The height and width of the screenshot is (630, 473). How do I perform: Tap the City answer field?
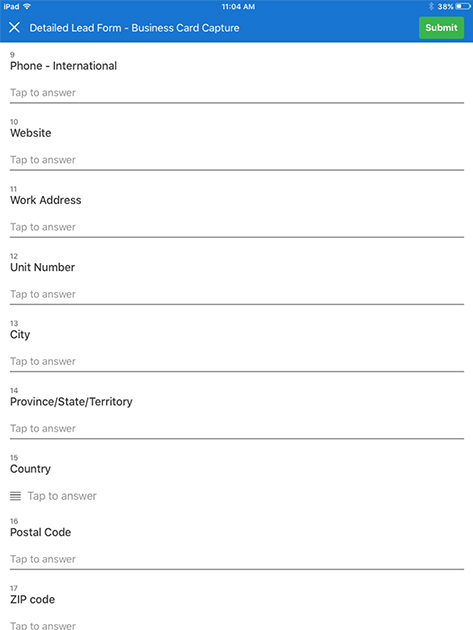[x=237, y=362]
